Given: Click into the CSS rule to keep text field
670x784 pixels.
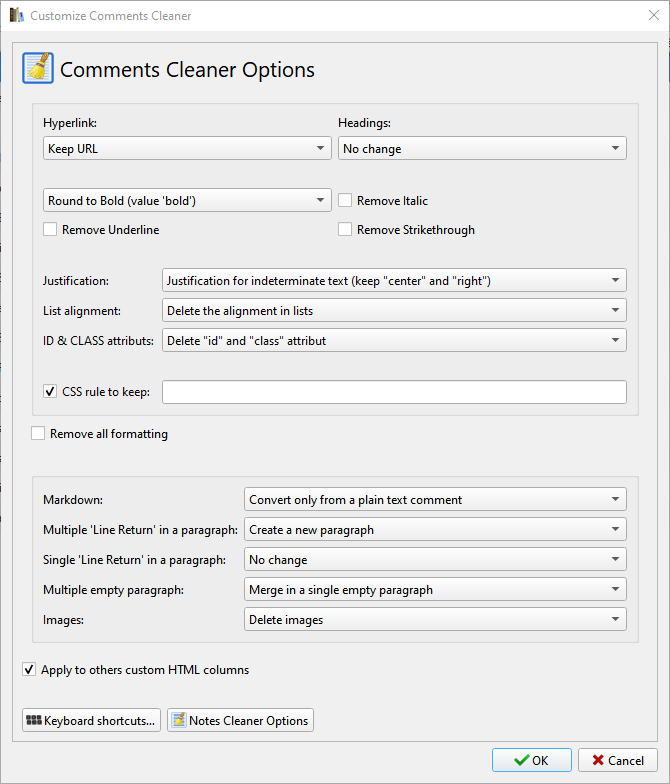Looking at the screenshot, I should pyautogui.click(x=394, y=392).
